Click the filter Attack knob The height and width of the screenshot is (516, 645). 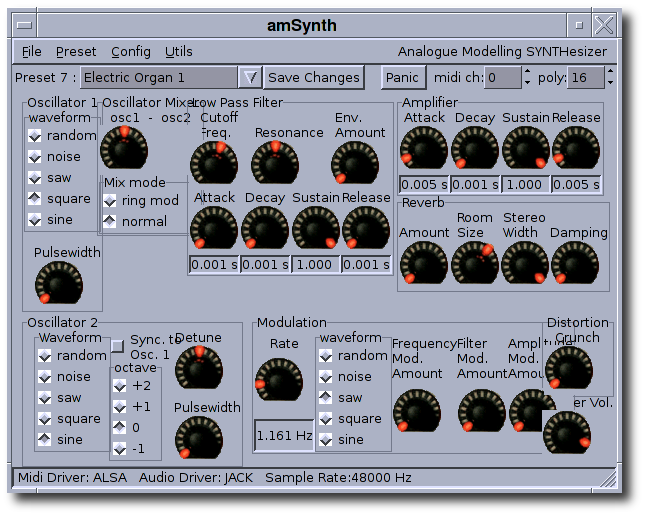click(214, 228)
